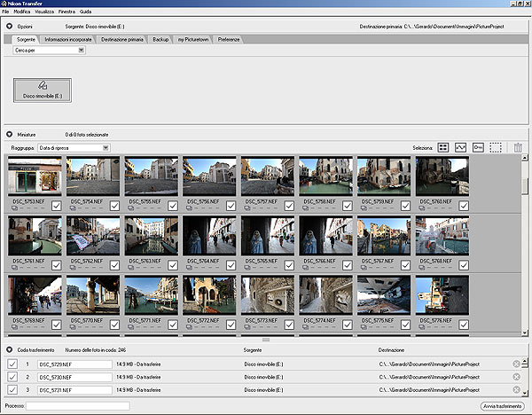The image size is (532, 415).
Task: Click the status icon under DSC_5769.NEF
Action: click(x=15, y=327)
